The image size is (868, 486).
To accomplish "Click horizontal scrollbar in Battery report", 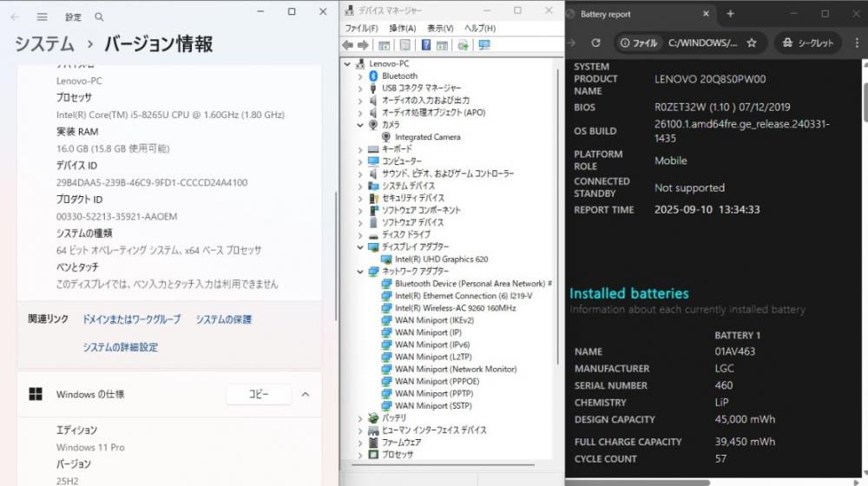I will [x=638, y=483].
